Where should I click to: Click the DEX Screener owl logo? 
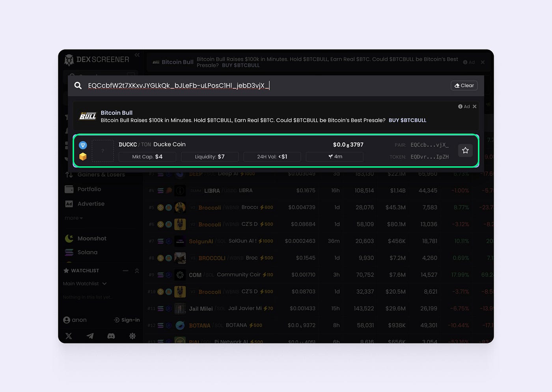(x=69, y=59)
